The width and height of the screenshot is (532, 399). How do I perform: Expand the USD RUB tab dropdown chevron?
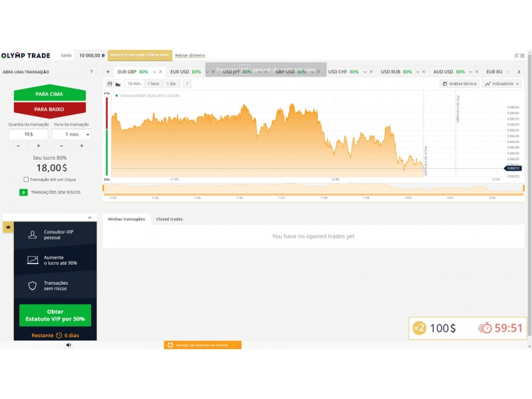coord(418,72)
